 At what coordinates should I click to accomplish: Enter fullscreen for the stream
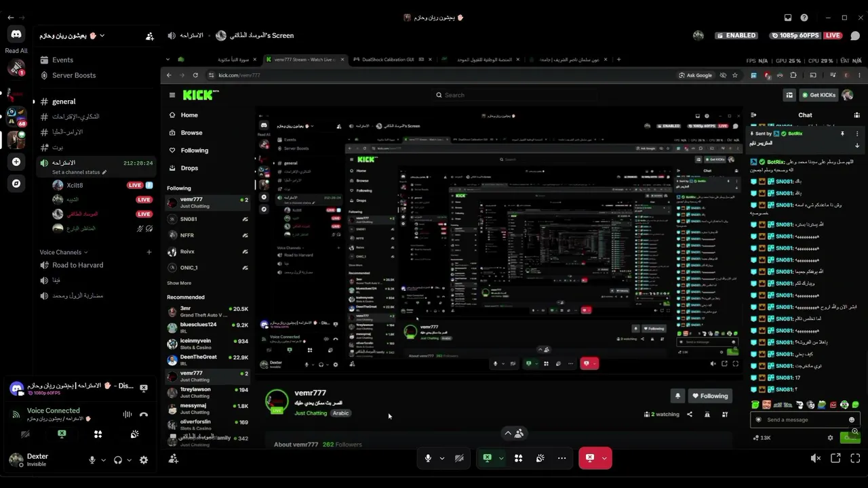click(x=855, y=459)
